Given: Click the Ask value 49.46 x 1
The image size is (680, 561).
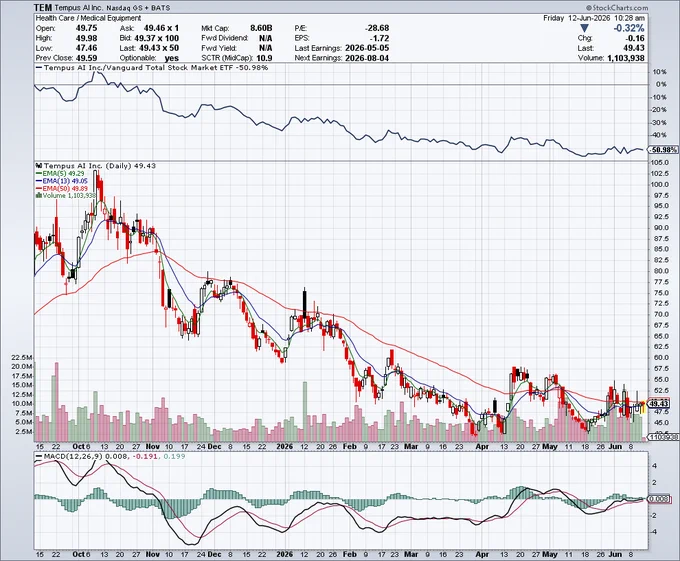Looking at the screenshot, I should pos(161,28).
